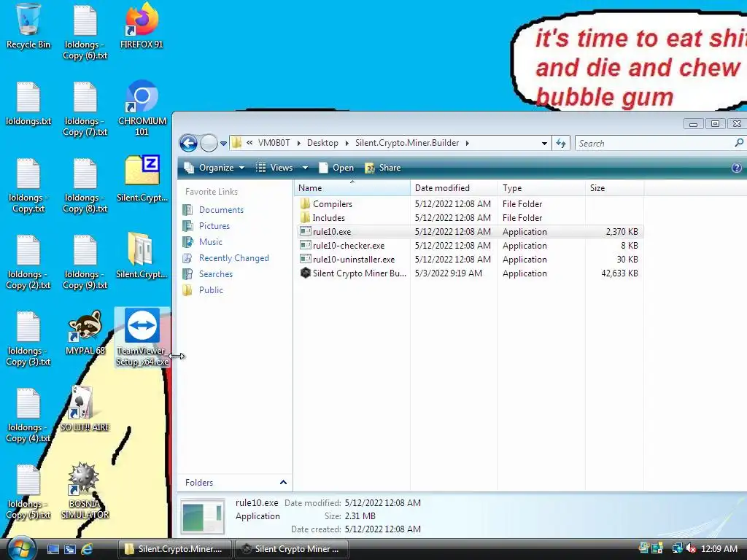The height and width of the screenshot is (560, 747).
Task: Select loldongs - Copy (8).txt file icon
Action: click(x=85, y=185)
